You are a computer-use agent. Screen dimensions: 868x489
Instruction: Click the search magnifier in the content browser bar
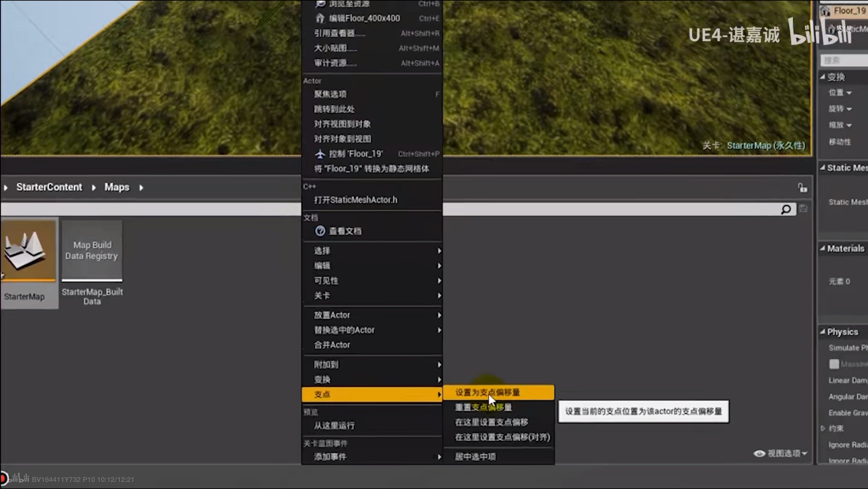(786, 209)
